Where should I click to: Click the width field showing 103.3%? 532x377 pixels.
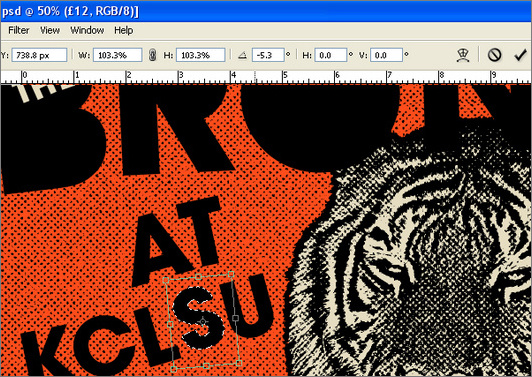tap(117, 55)
